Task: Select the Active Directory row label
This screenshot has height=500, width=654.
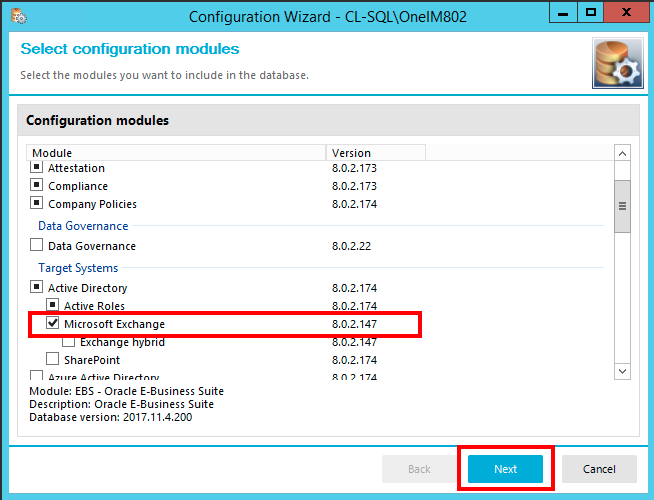Action: [88, 288]
